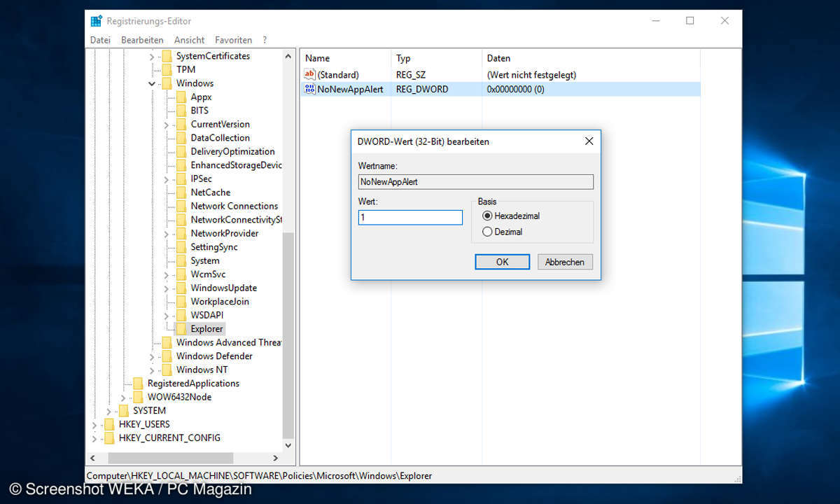Expand the WindowsUpdate key
Image resolution: width=840 pixels, height=504 pixels.
(x=167, y=288)
